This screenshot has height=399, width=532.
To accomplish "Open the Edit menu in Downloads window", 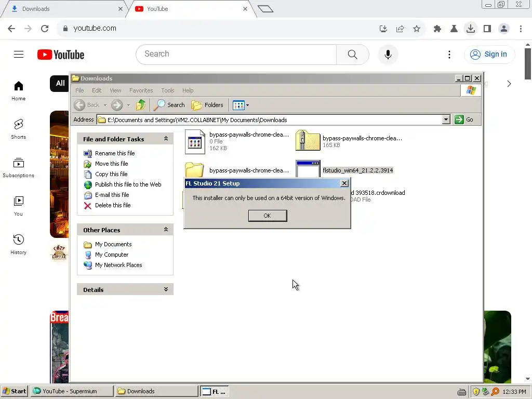I will [97, 90].
